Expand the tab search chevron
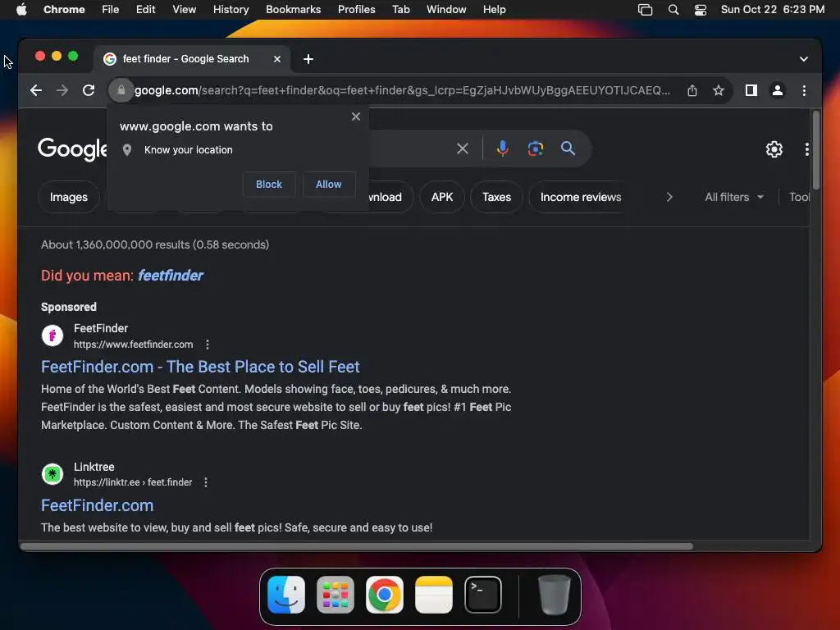 click(804, 59)
